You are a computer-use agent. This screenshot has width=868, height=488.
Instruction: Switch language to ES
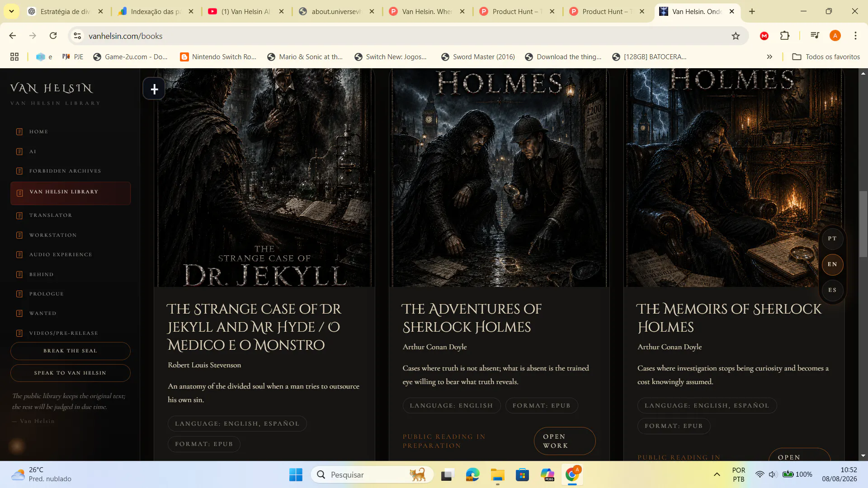click(x=832, y=290)
